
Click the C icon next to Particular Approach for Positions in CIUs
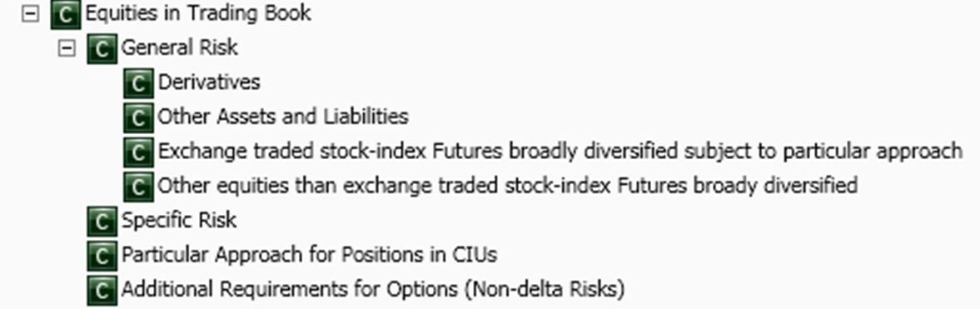[x=102, y=256]
